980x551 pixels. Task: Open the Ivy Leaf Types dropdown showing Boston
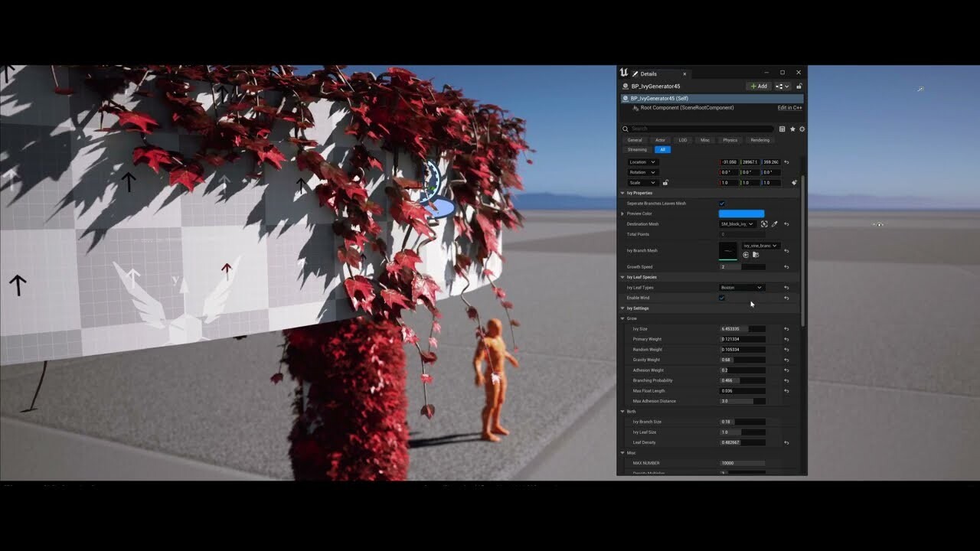[743, 288]
